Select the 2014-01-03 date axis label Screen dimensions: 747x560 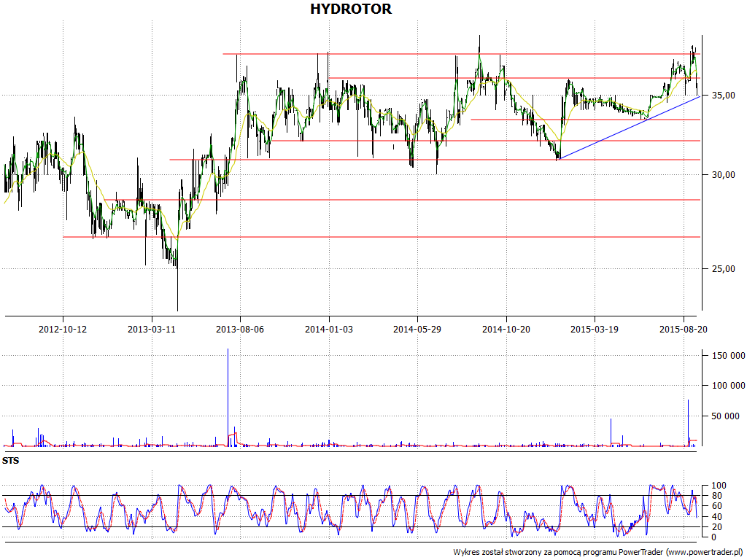(x=329, y=329)
